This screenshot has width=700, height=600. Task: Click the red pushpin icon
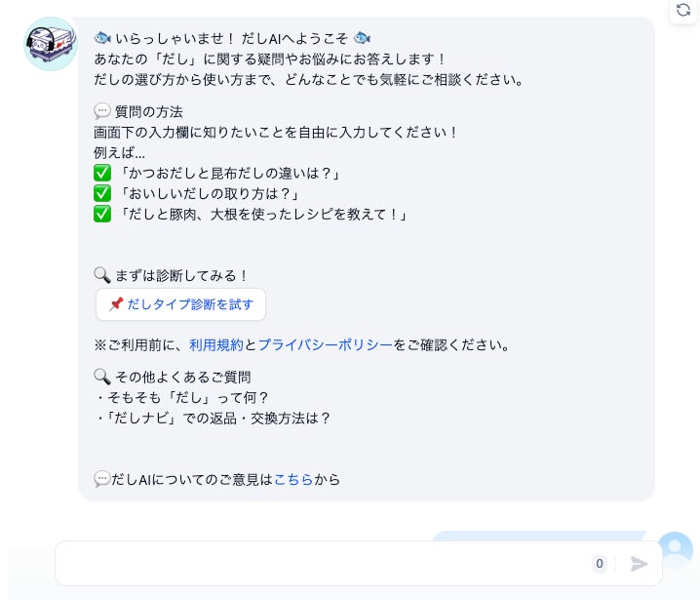tap(116, 304)
